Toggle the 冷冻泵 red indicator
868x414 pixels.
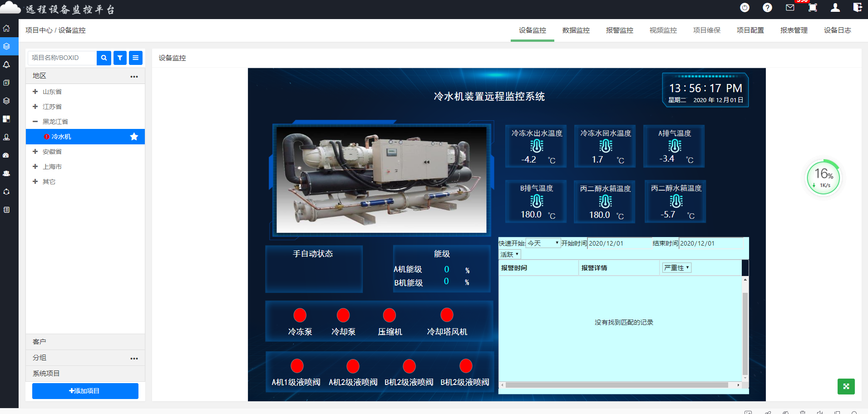(300, 315)
